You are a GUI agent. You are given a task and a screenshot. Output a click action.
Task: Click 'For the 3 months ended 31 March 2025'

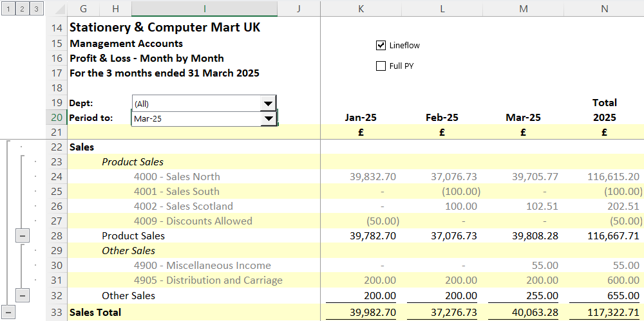click(x=164, y=73)
